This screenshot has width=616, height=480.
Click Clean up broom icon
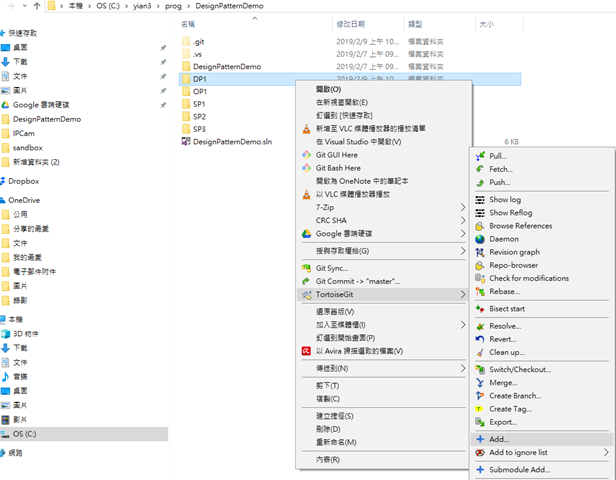(480, 352)
